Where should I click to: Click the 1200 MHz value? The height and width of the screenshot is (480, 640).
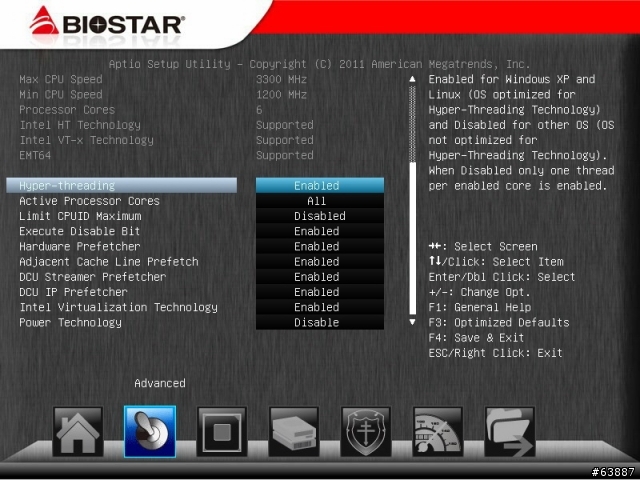click(282, 94)
